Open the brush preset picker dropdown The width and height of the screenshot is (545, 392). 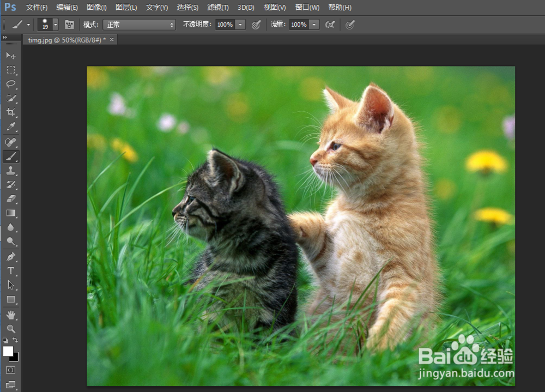pyautogui.click(x=56, y=25)
